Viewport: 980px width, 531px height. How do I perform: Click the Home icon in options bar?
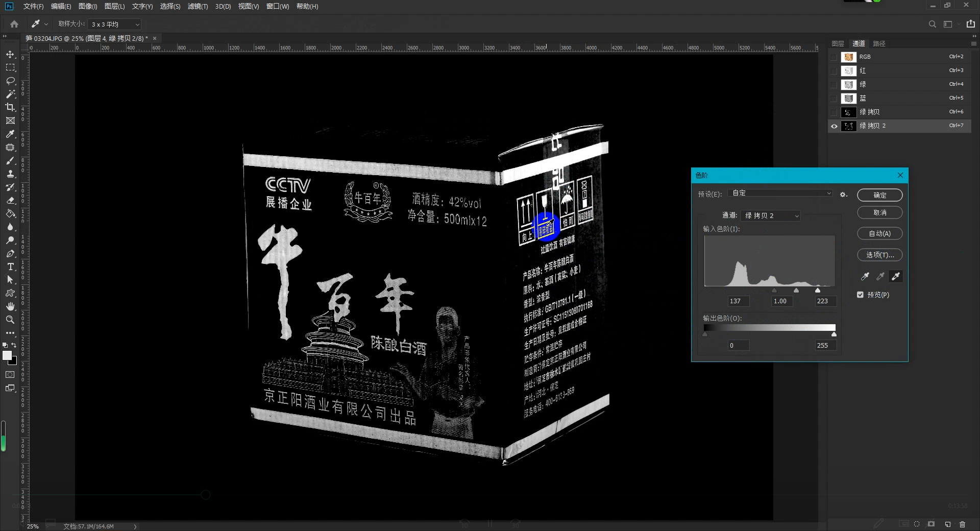pyautogui.click(x=14, y=24)
